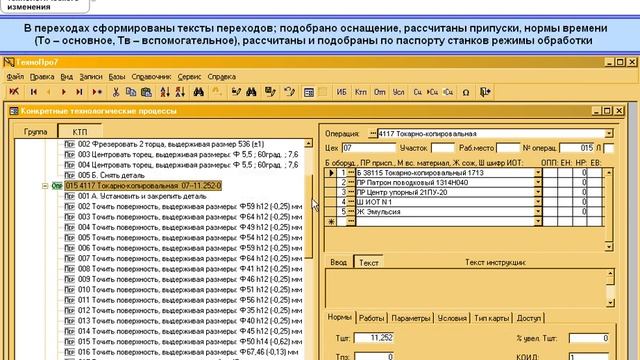The height and width of the screenshot is (360, 640).
Task: Go to first record toolbar button
Action: 33,92
